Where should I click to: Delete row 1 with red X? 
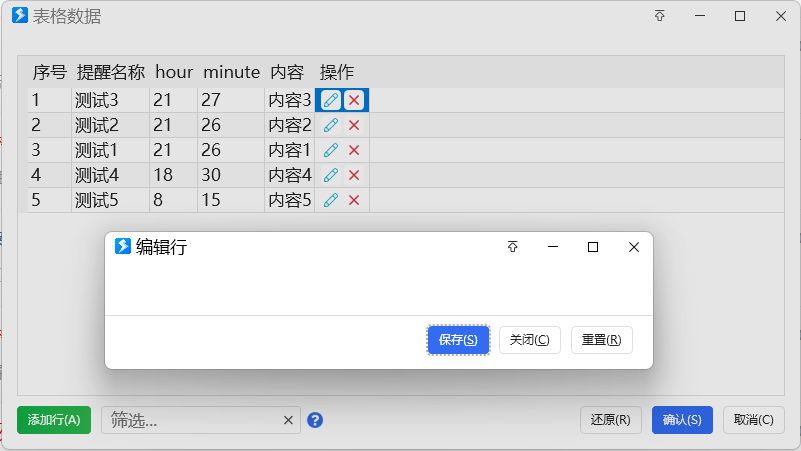point(354,100)
